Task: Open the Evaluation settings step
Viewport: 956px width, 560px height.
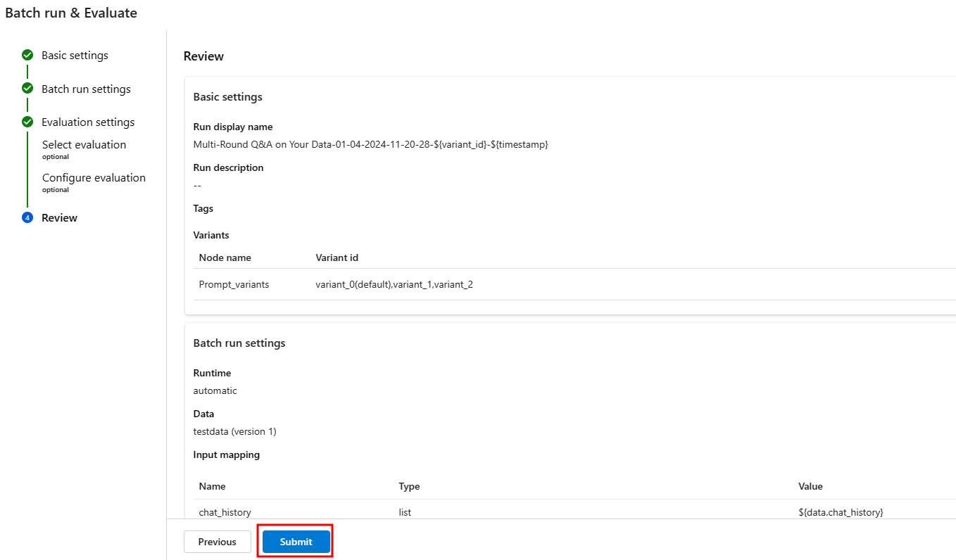Action: point(88,122)
